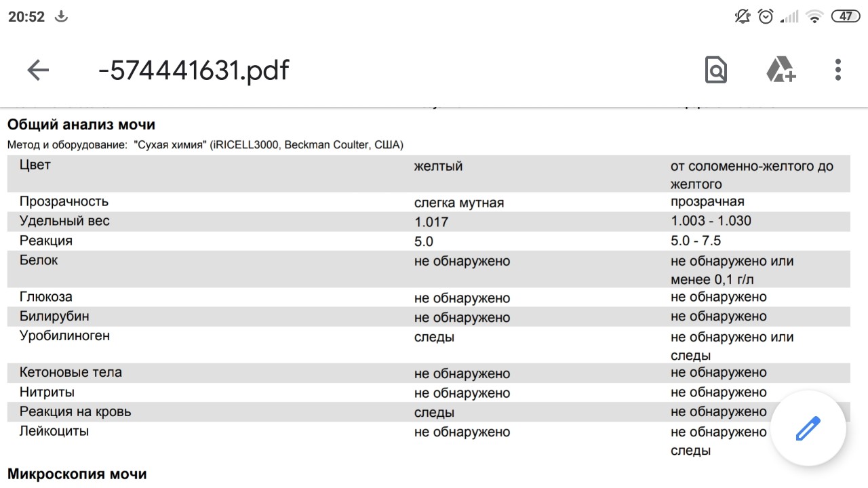Select the Уробилиноген result следы
868x488 pixels.
pyautogui.click(x=434, y=338)
